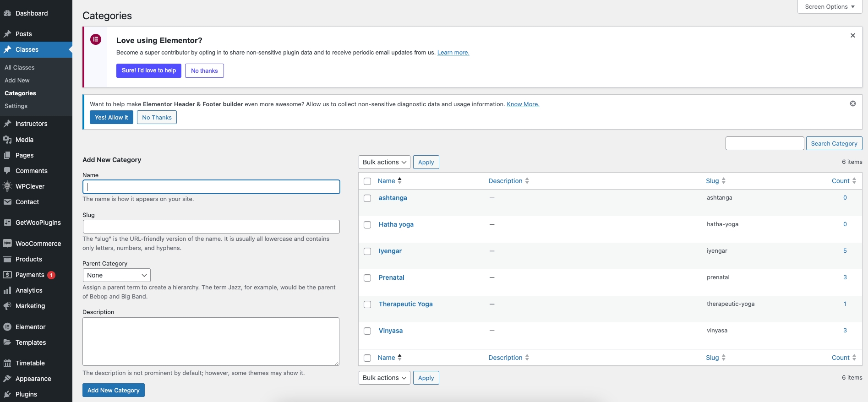868x402 pixels.
Task: Dismiss the Elementor notice with X
Action: pyautogui.click(x=852, y=36)
